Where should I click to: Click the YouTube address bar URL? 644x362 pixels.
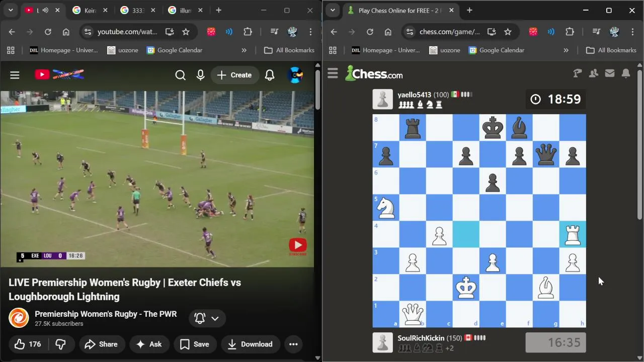click(127, 32)
